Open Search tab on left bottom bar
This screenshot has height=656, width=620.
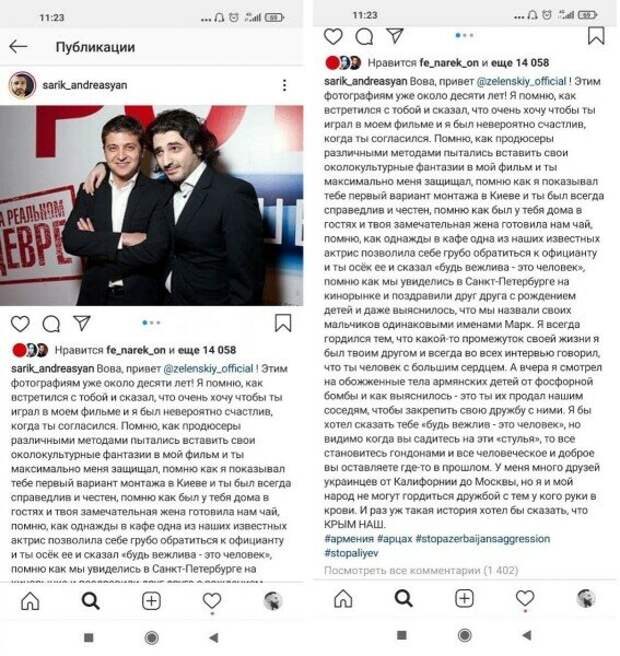pos(90,602)
